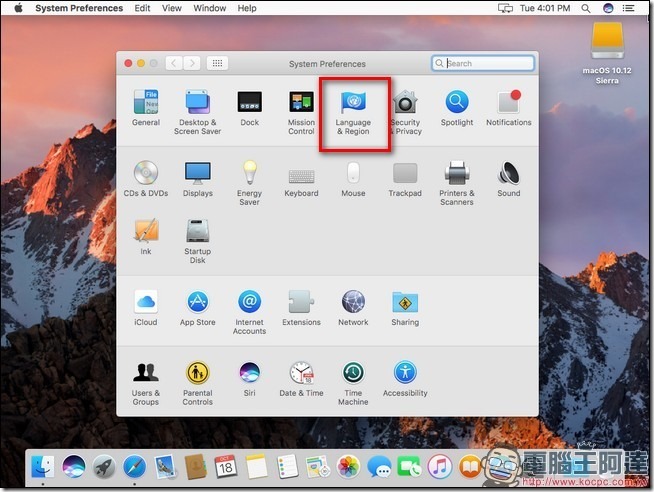
Task: Open Language & Region preferences
Action: (x=353, y=112)
